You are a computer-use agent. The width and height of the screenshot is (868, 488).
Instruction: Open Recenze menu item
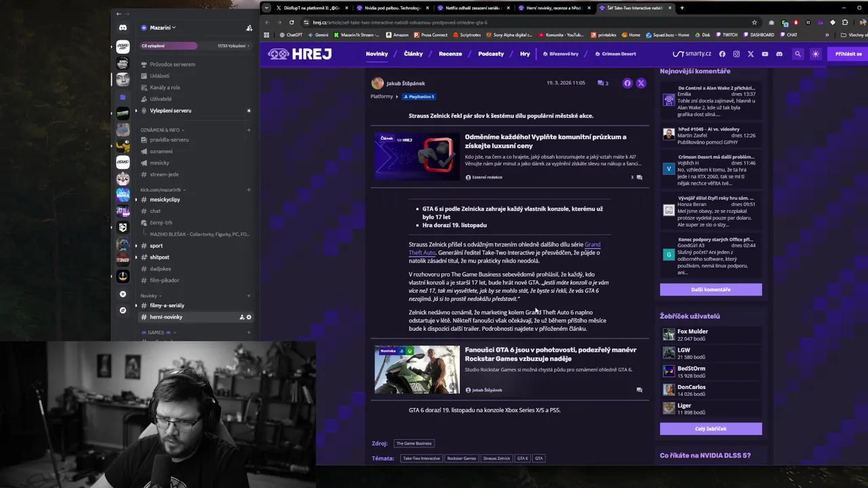click(450, 54)
